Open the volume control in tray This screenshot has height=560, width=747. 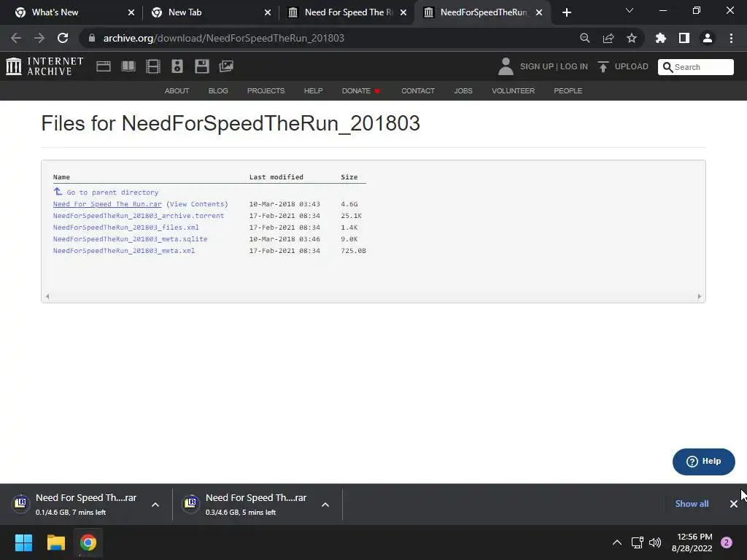click(x=655, y=542)
